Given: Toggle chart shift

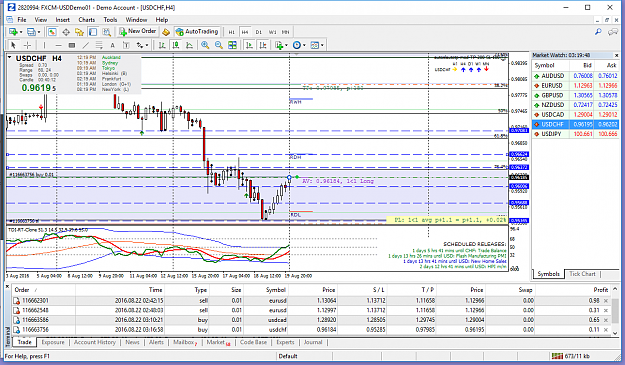Looking at the screenshot, I should coord(263,45).
